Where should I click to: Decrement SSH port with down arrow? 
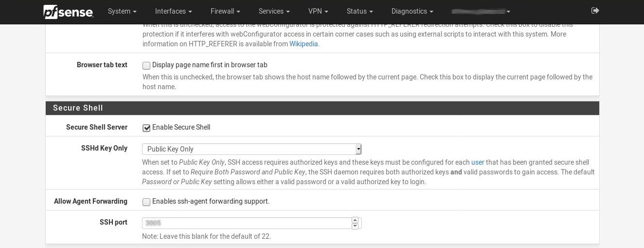pos(355,226)
